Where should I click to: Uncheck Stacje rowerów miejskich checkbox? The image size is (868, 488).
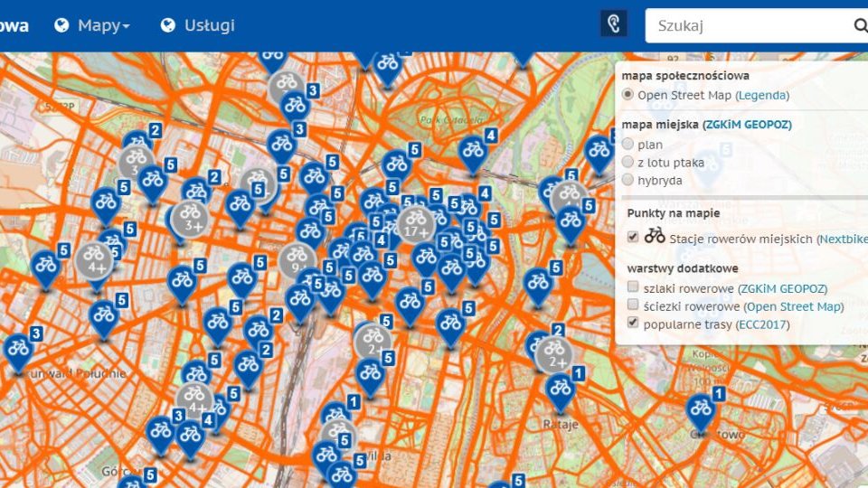coord(633,237)
